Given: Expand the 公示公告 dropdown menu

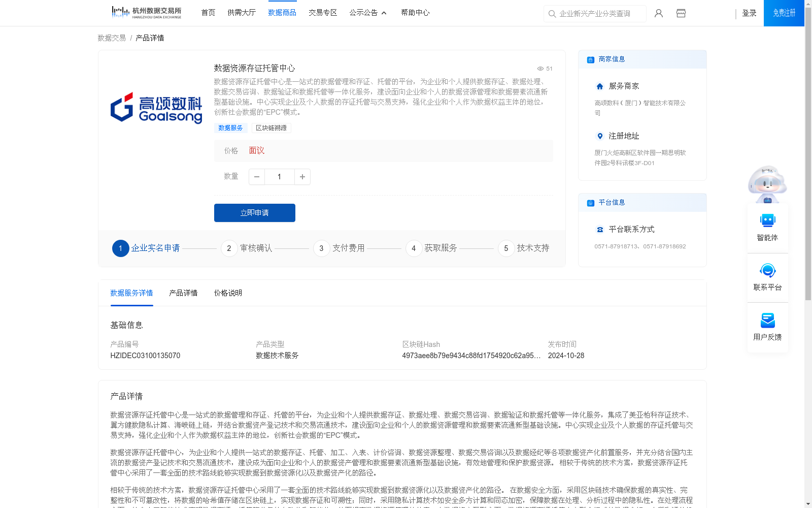Looking at the screenshot, I should click(x=368, y=13).
